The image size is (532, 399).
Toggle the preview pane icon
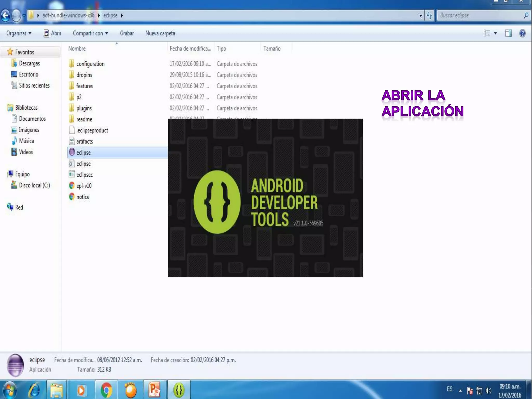pos(508,33)
